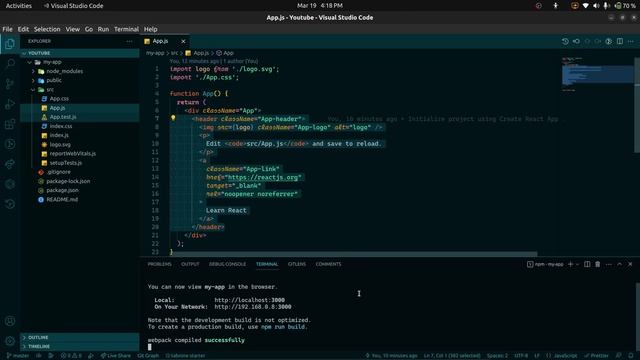Split the terminal panel
The width and height of the screenshot is (640, 360).
(x=587, y=264)
